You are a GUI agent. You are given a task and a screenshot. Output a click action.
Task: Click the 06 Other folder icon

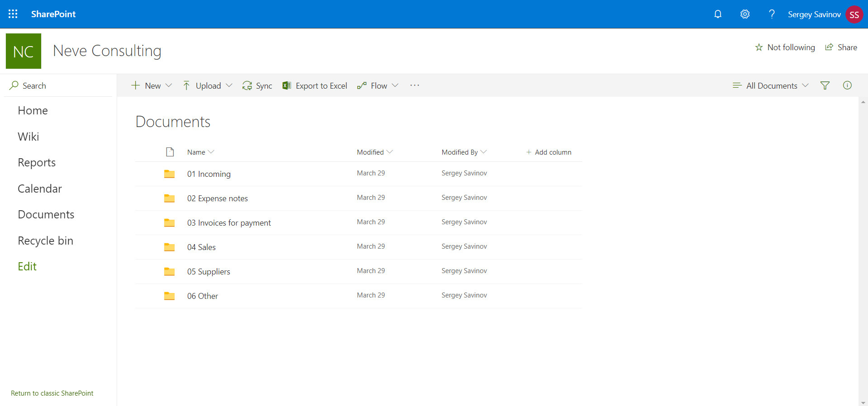click(170, 296)
